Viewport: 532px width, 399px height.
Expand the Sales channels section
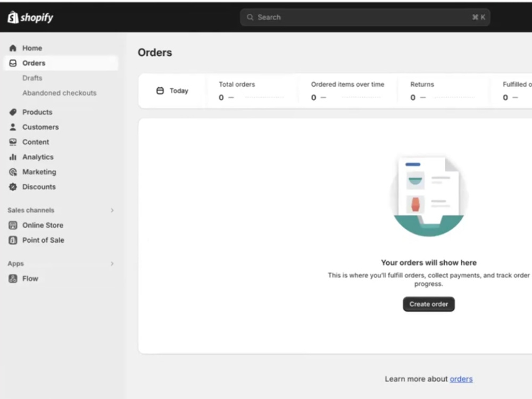pyautogui.click(x=112, y=210)
